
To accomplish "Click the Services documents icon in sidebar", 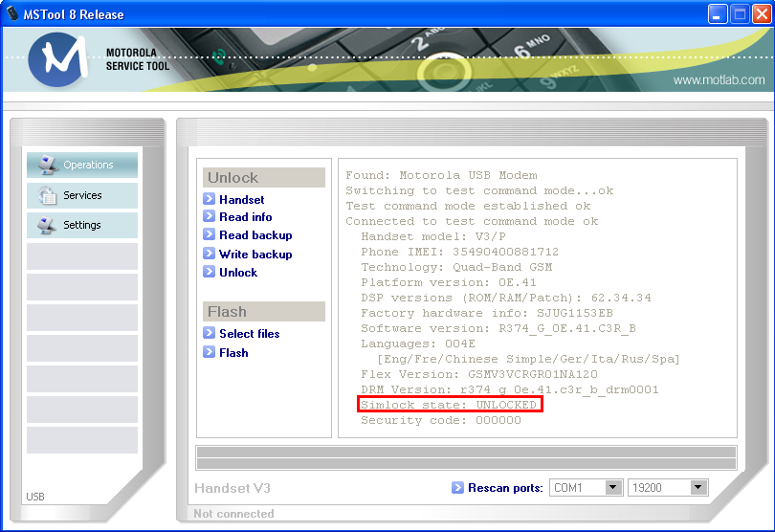I will (47, 195).
